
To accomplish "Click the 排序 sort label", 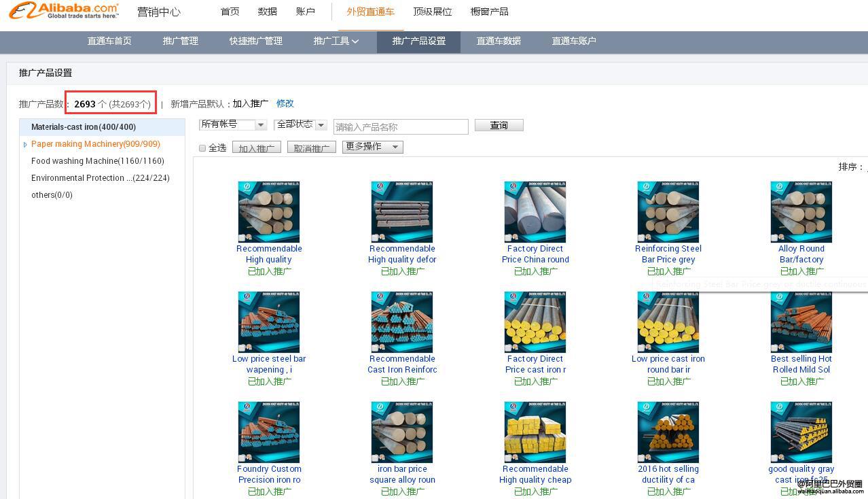I will click(x=851, y=167).
